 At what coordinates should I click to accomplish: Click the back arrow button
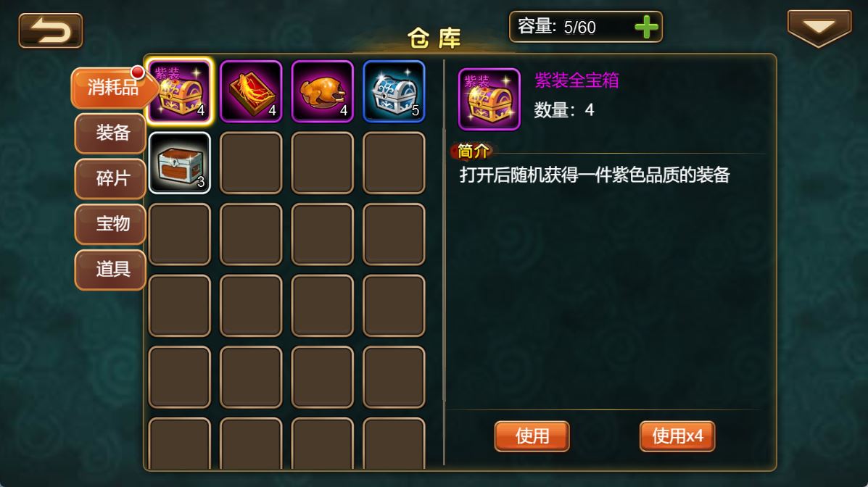point(50,30)
